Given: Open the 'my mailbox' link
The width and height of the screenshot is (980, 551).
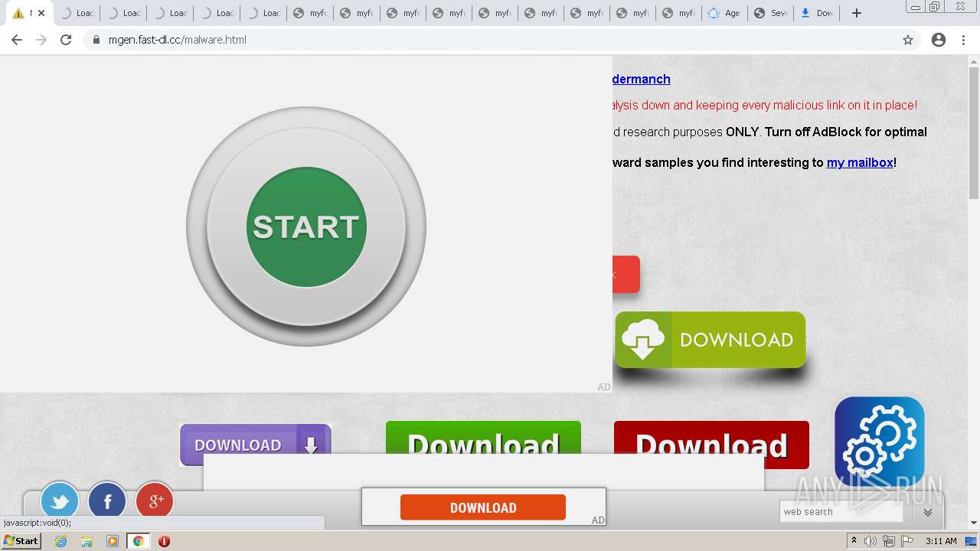Looking at the screenshot, I should 860,162.
